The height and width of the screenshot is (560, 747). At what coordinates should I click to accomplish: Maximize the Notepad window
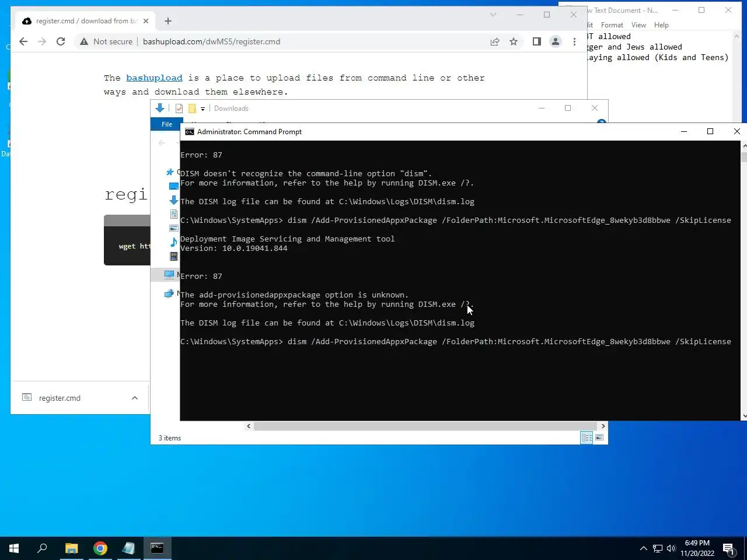(701, 10)
